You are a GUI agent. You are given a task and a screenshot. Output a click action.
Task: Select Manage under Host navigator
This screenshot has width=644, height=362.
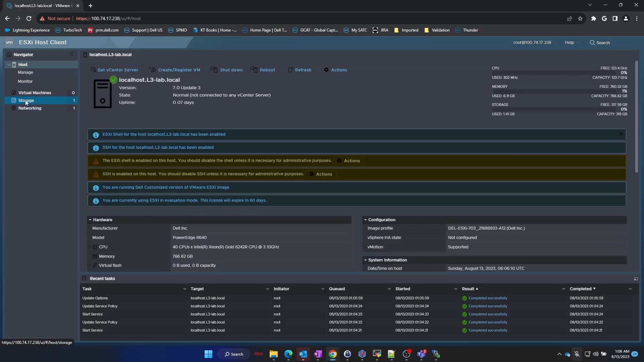point(25,72)
